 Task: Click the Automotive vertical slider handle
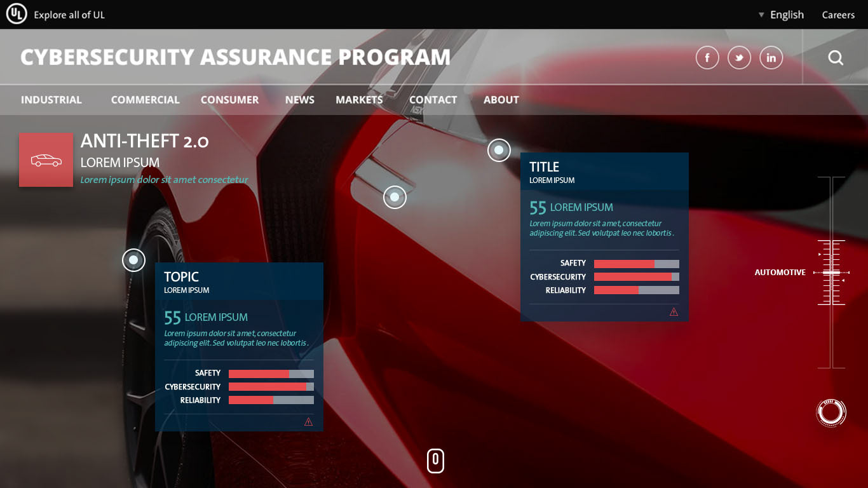pos(831,273)
